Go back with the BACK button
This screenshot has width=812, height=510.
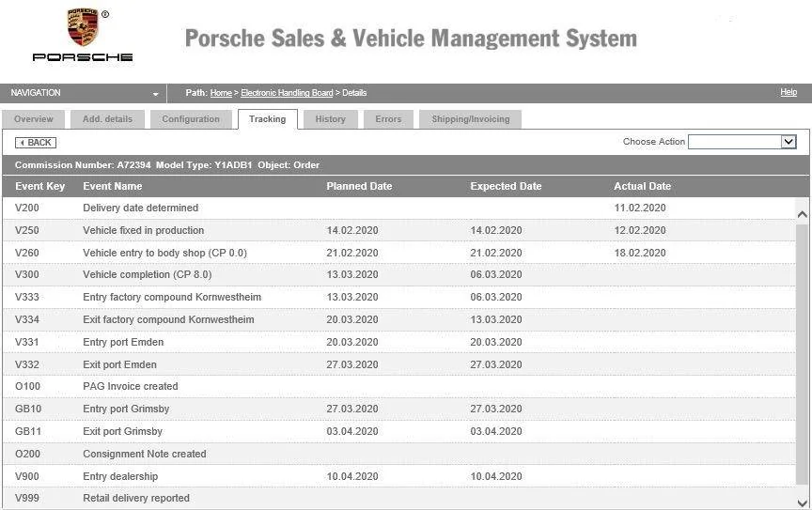(36, 143)
